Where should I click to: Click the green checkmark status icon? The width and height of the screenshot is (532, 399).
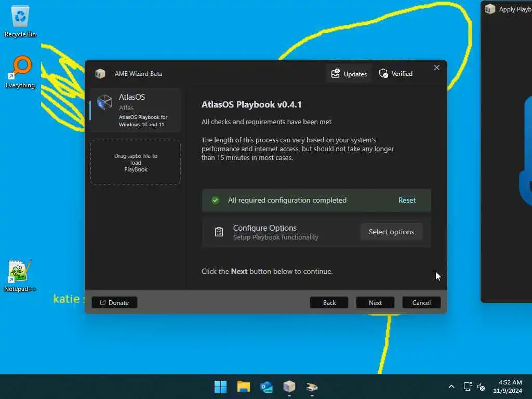[215, 200]
